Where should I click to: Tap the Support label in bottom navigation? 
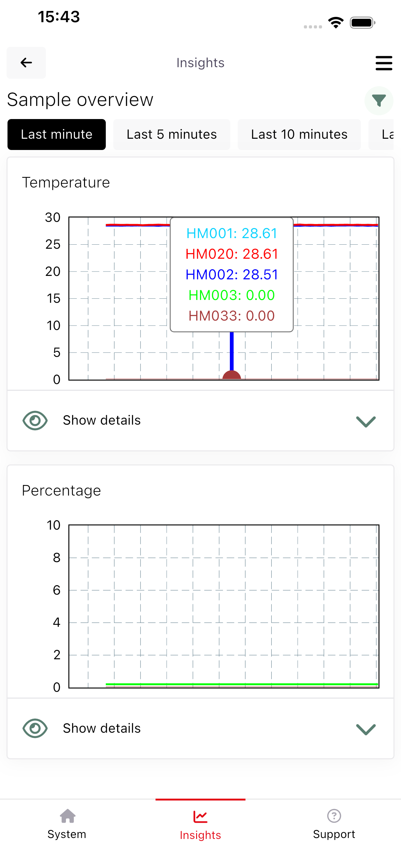(x=334, y=834)
